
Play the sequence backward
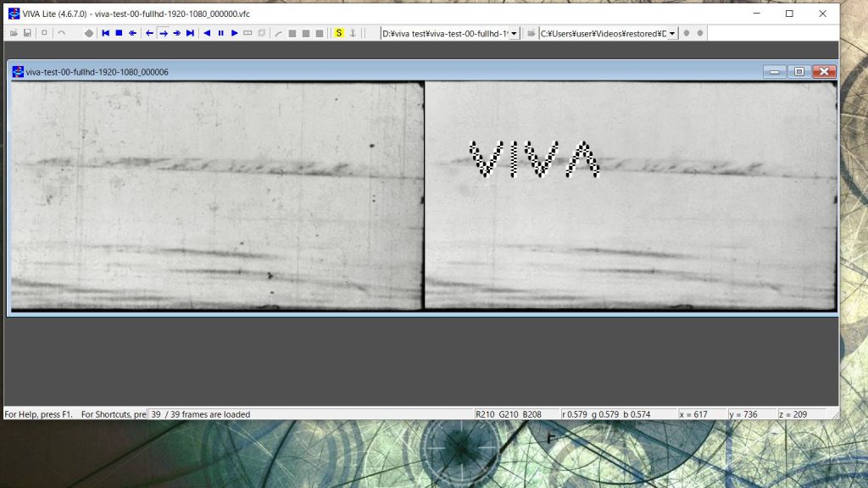(x=207, y=33)
